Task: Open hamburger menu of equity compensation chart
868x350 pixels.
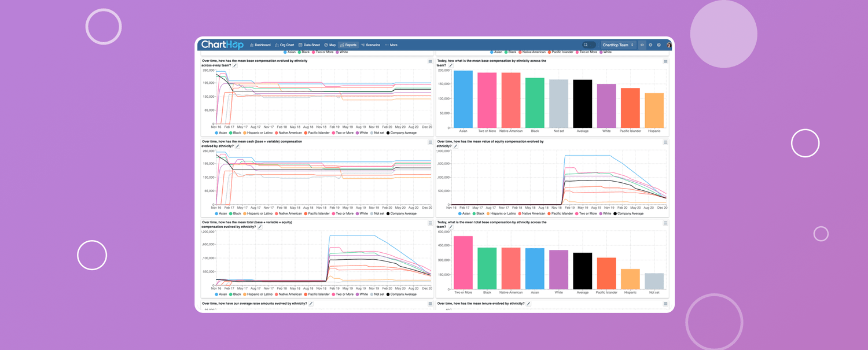Action: (665, 142)
